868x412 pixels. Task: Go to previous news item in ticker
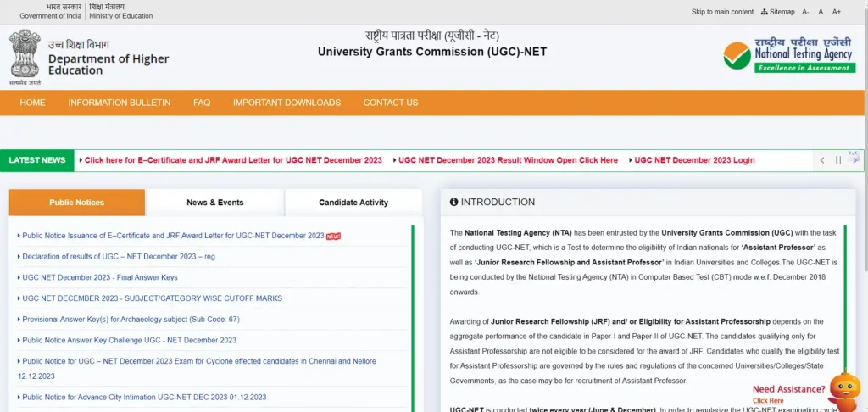[822, 160]
